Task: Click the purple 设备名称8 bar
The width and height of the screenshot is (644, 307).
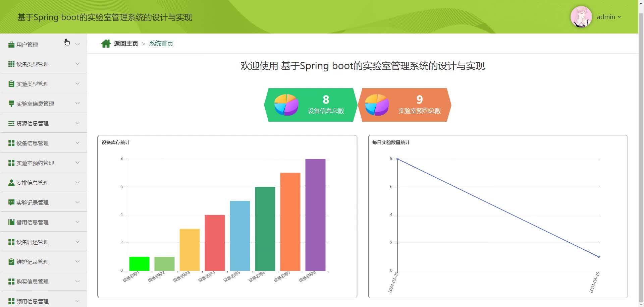Action: pos(315,215)
